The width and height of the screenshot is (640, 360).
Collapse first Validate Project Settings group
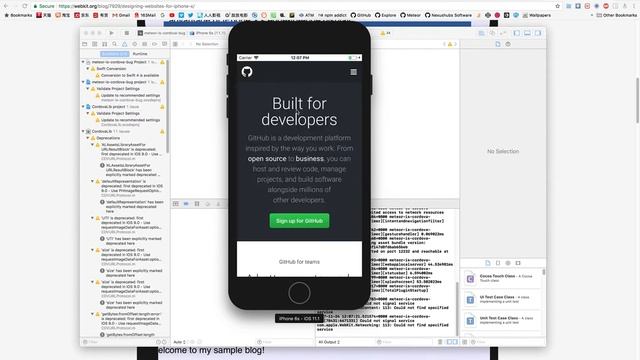88,89
